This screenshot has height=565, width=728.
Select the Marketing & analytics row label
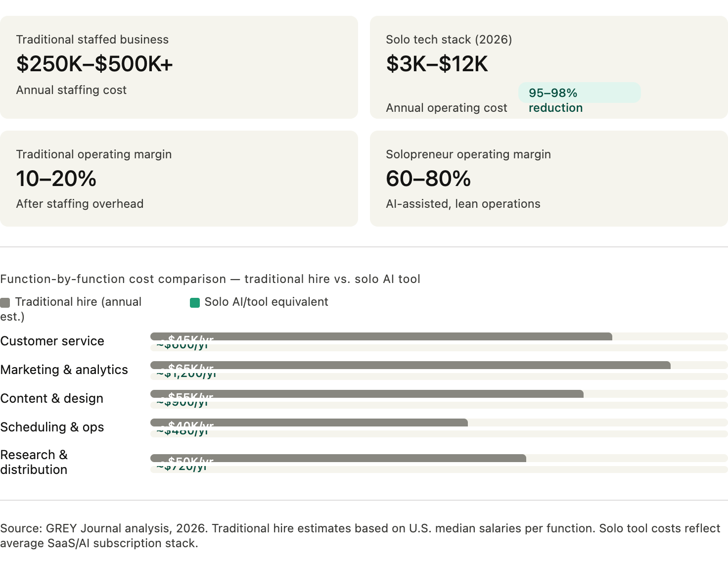coord(64,370)
